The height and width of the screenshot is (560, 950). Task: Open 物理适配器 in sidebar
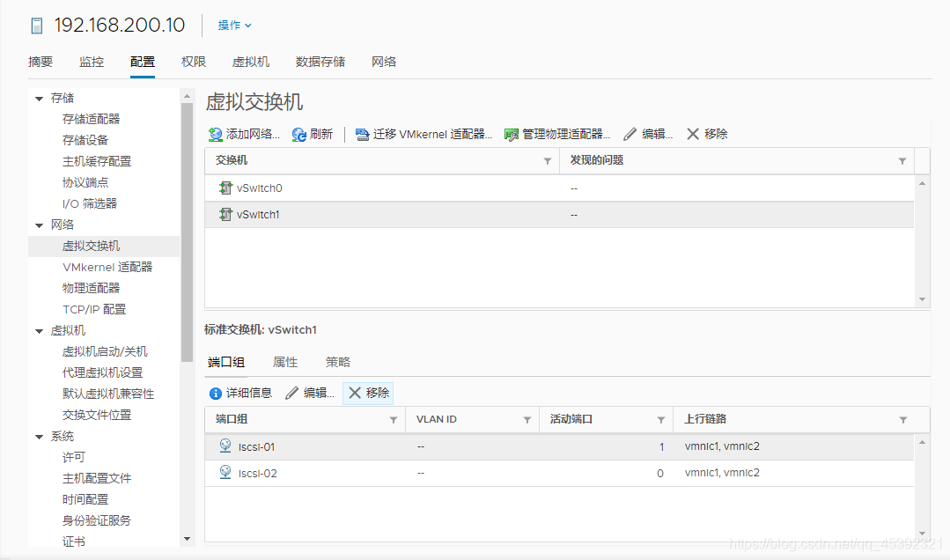pos(91,288)
